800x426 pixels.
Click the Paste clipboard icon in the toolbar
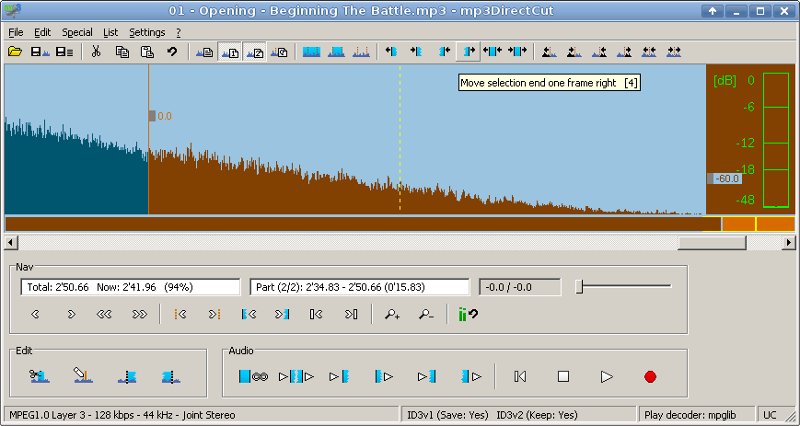pos(147,52)
